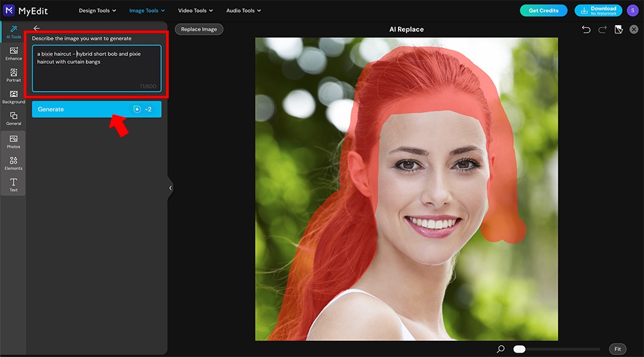Expand the Video Tools dropdown menu
The image size is (644, 357).
[x=195, y=11]
